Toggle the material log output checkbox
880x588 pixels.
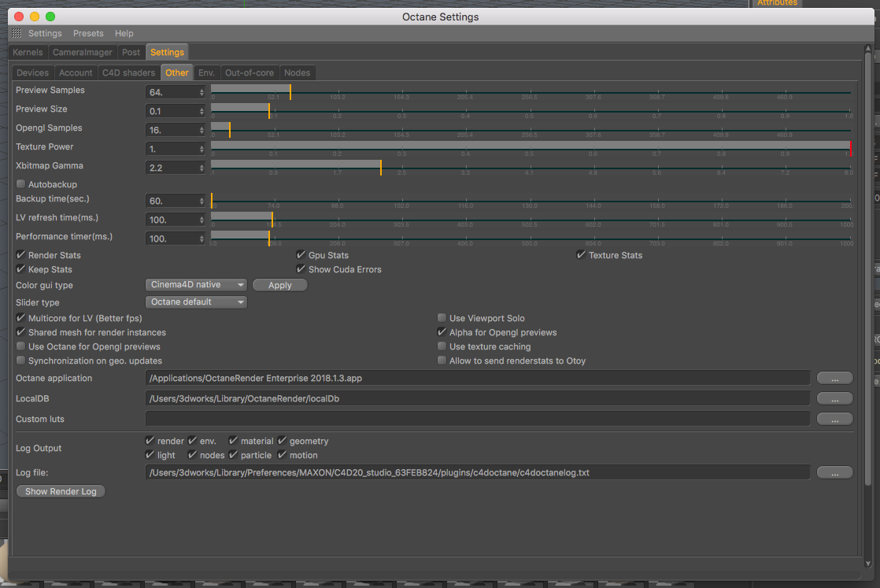234,441
